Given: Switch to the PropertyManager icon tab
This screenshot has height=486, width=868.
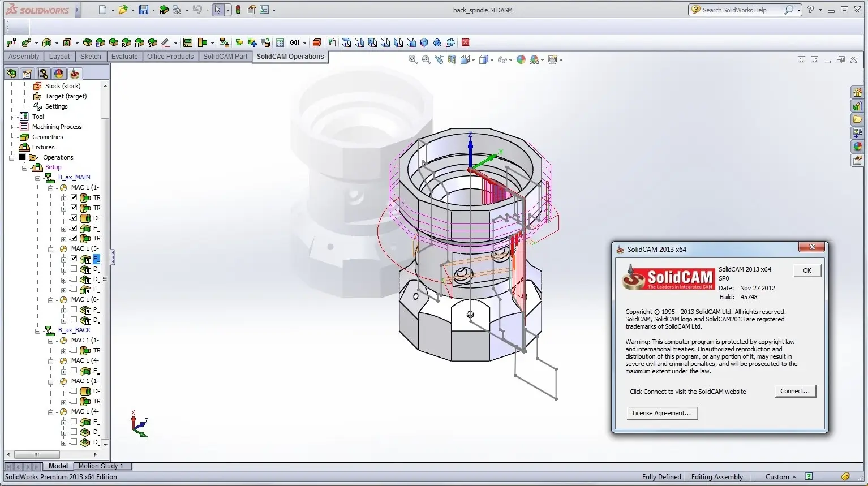Looking at the screenshot, I should click(x=27, y=74).
